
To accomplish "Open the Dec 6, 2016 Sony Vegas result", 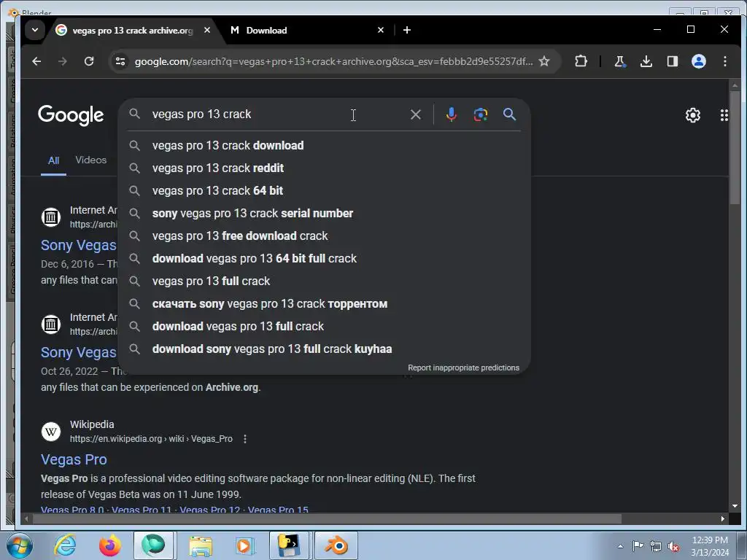I will point(79,245).
